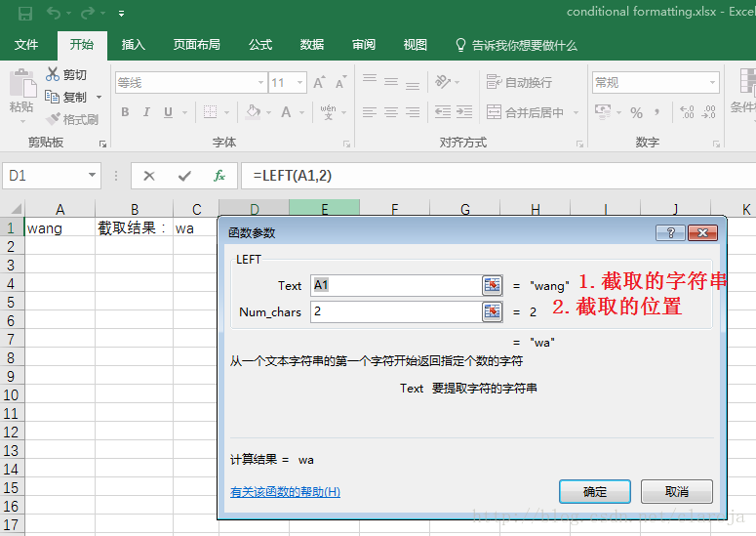Click the 复制 copy button
Viewport: 756px width, 536px height.
click(66, 97)
